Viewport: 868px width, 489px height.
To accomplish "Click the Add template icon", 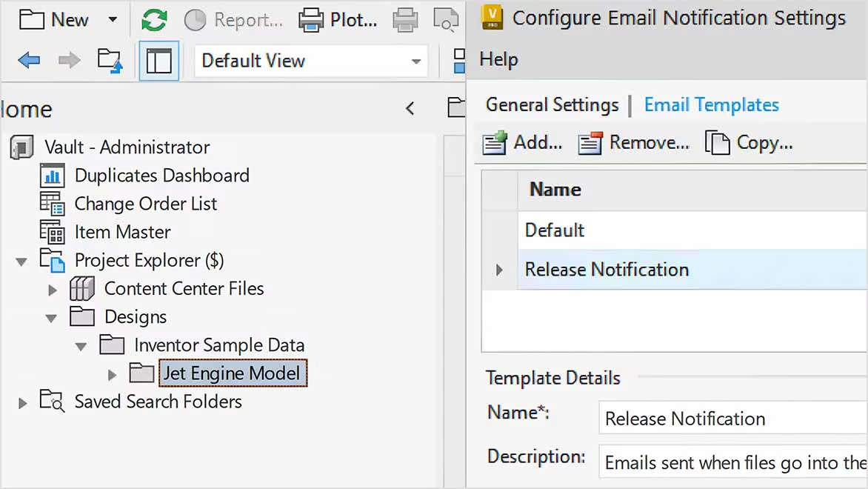I will (x=494, y=143).
